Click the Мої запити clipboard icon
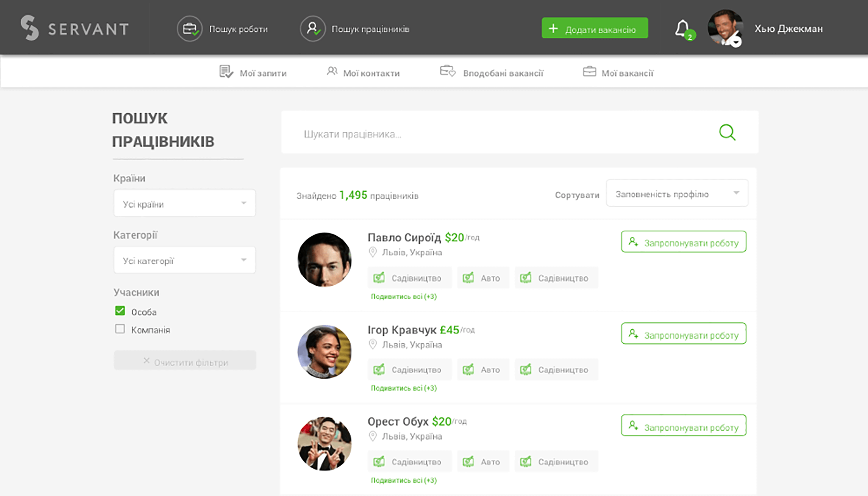This screenshot has height=496, width=868. click(x=226, y=72)
